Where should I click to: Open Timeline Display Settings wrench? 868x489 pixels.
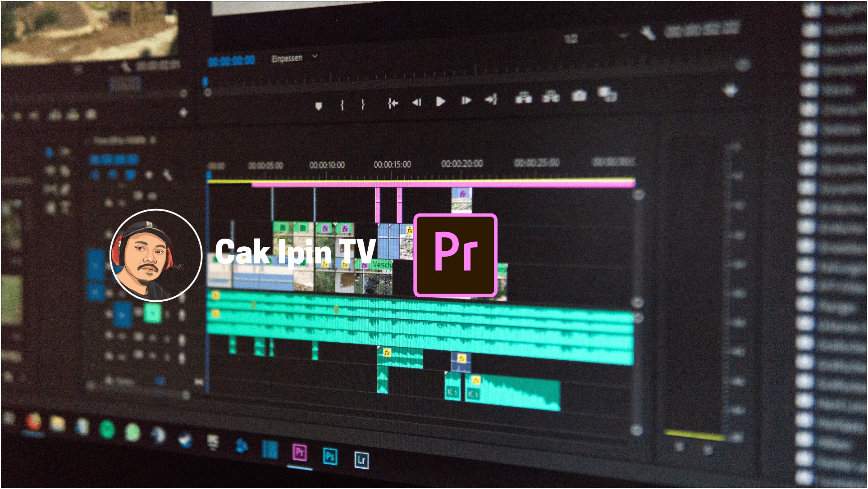(x=167, y=174)
